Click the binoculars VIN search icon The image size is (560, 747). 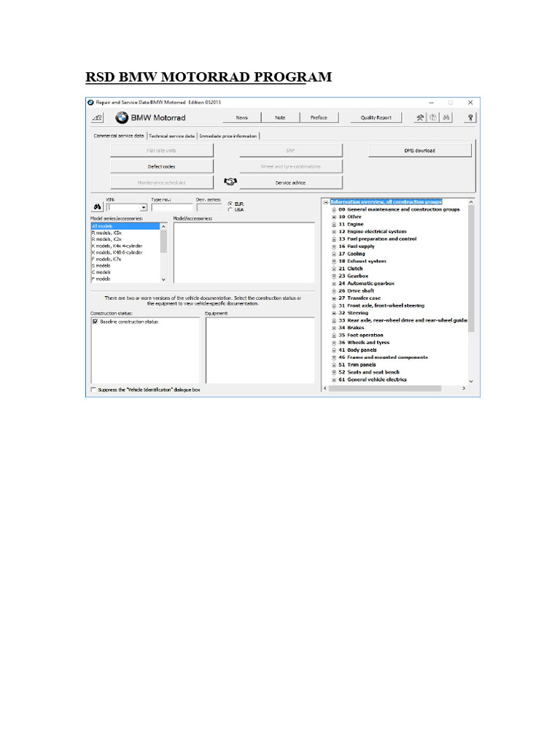coord(97,206)
